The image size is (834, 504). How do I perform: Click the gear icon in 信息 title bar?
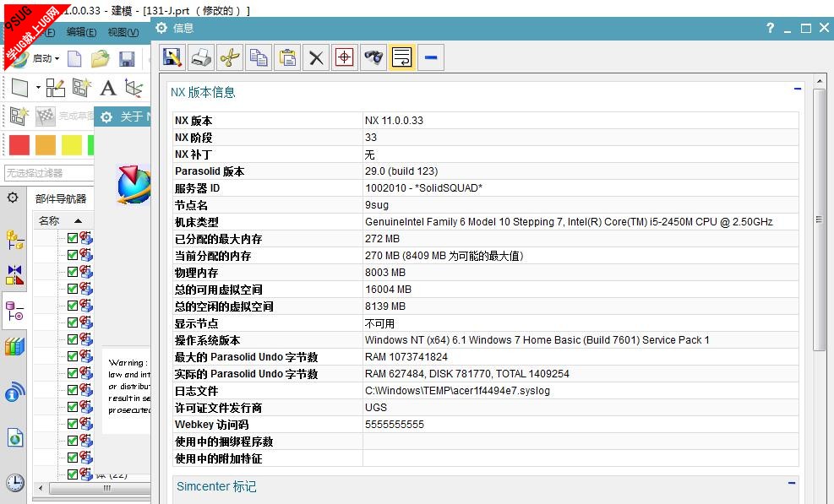(161, 28)
